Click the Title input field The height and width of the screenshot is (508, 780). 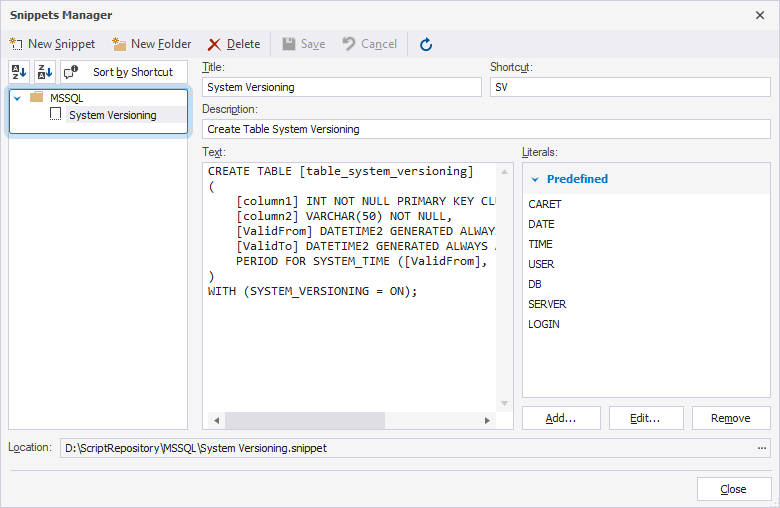click(x=342, y=87)
